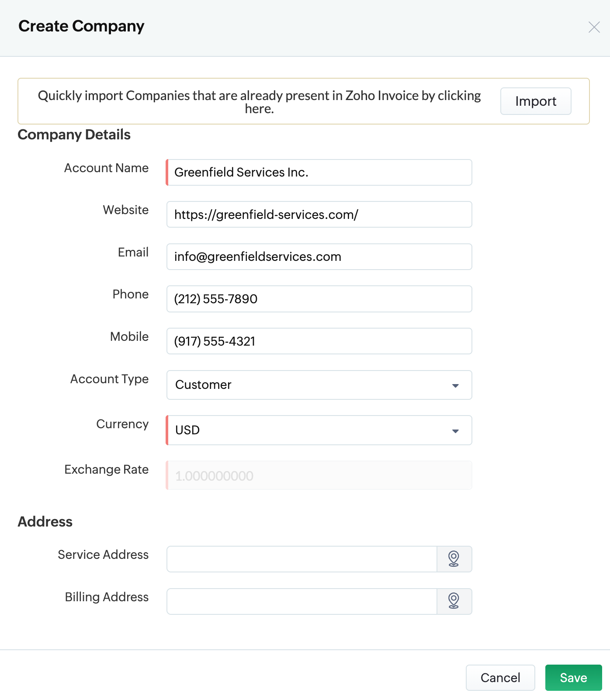Click the Service Address text box
Image resolution: width=610 pixels, height=700 pixels.
[302, 559]
